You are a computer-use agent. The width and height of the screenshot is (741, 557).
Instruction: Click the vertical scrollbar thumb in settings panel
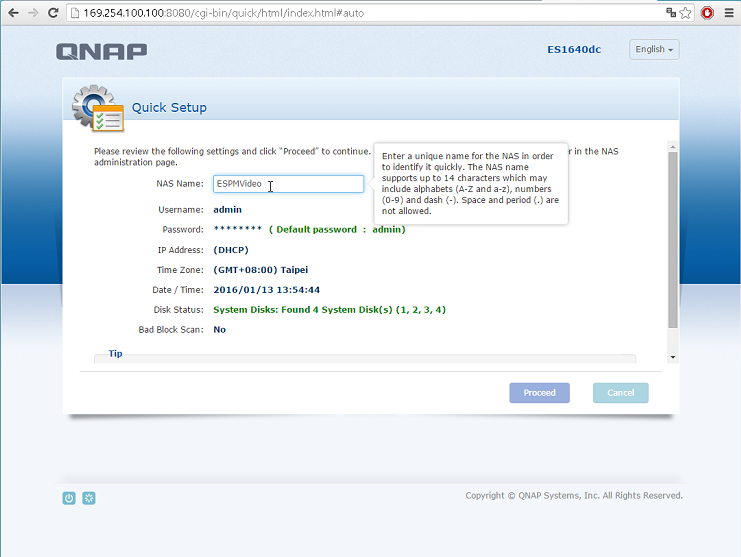click(x=673, y=240)
